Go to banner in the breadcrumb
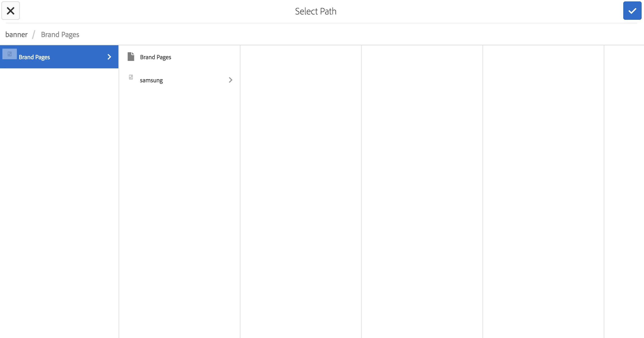The height and width of the screenshot is (338, 644). coord(17,34)
